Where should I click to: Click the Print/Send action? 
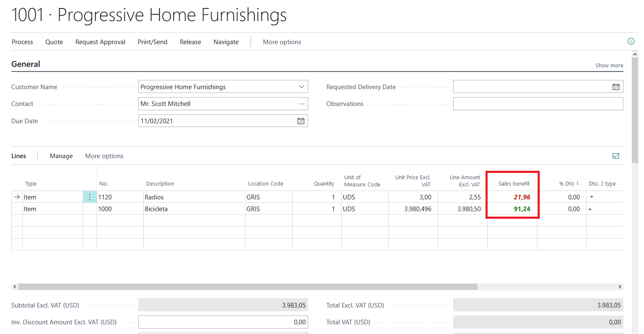pos(153,42)
